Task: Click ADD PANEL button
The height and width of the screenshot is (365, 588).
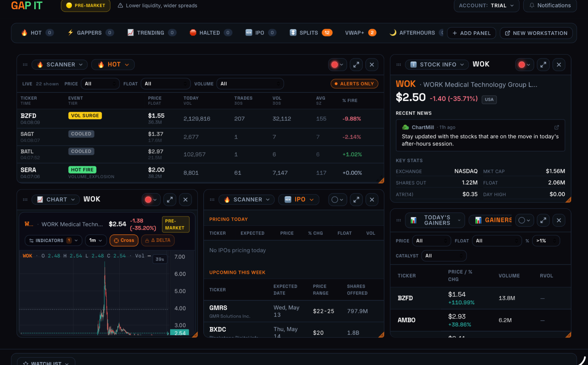Action: pos(472,33)
